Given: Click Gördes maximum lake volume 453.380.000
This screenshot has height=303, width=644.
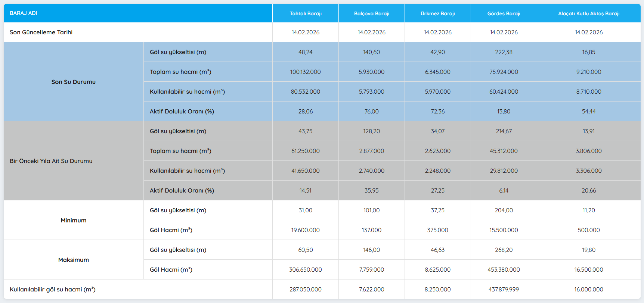Looking at the screenshot, I should pyautogui.click(x=504, y=269).
